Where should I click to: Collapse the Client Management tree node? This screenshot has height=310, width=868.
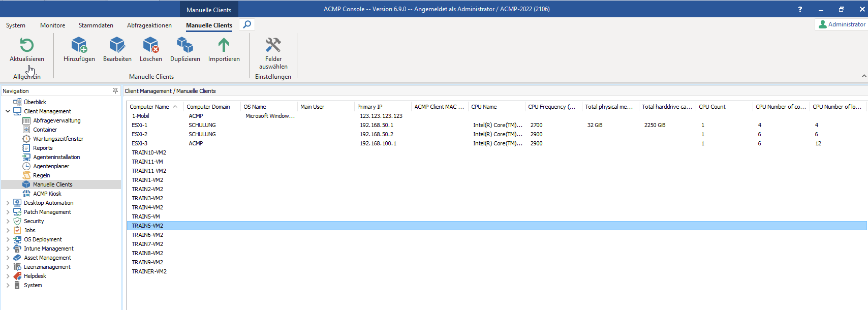pyautogui.click(x=8, y=111)
